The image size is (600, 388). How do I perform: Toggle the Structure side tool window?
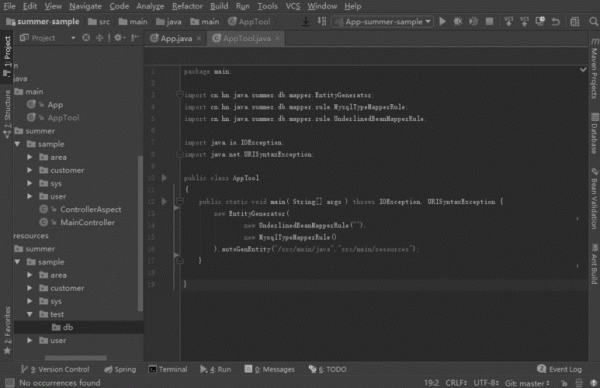(x=7, y=114)
